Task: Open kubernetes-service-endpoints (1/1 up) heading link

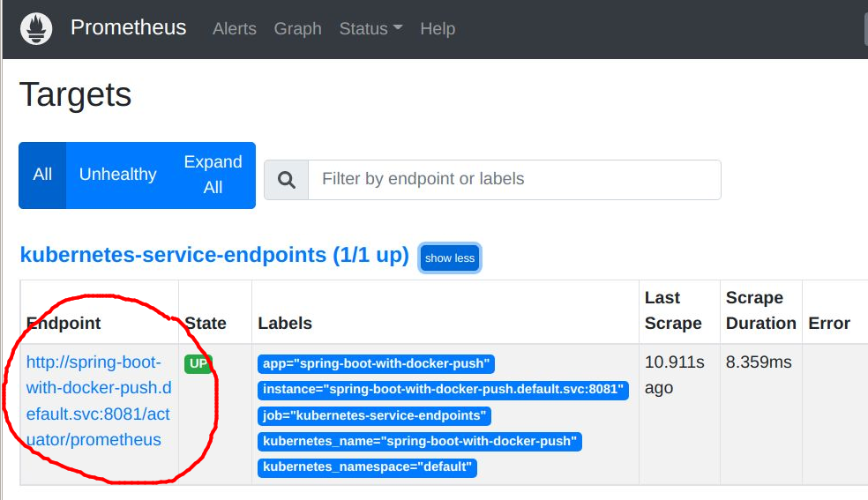Action: point(214,255)
